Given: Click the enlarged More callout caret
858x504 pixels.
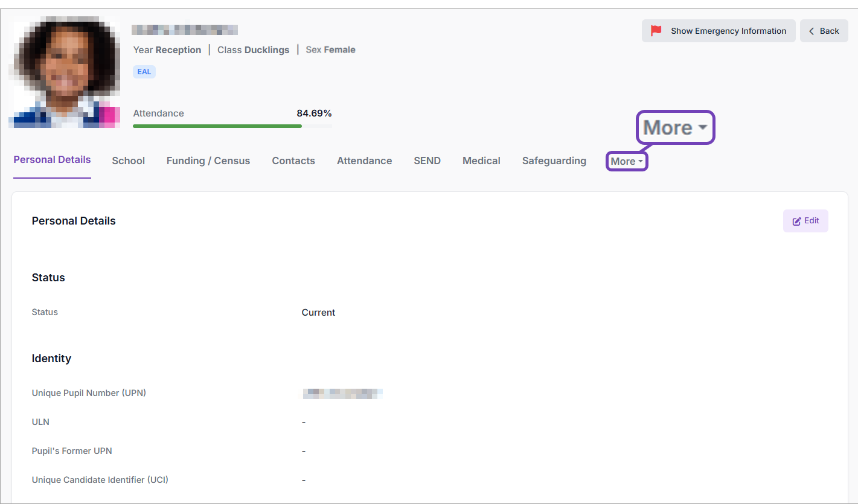Looking at the screenshot, I should point(702,128).
